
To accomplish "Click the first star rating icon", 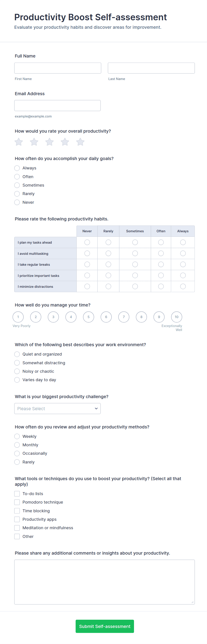I will tap(19, 142).
